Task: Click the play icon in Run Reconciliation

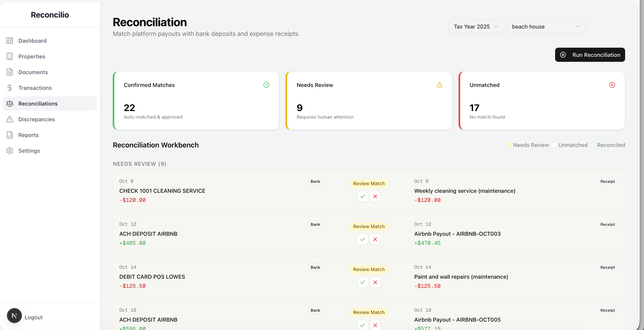Action: click(563, 55)
